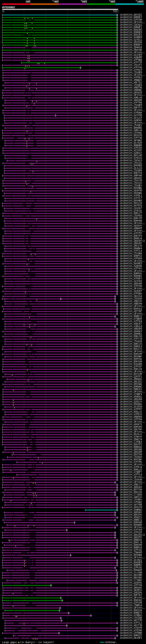Select hit label UniRef100_C5XIF0
Image resolution: width=146 pixels, height=644 pixels.
click(x=131, y=65)
